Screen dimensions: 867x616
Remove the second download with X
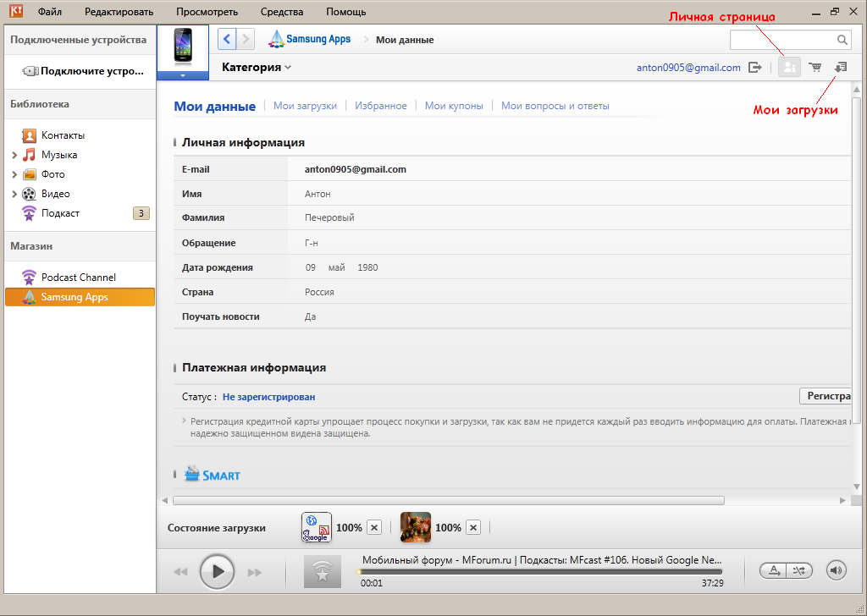click(473, 528)
